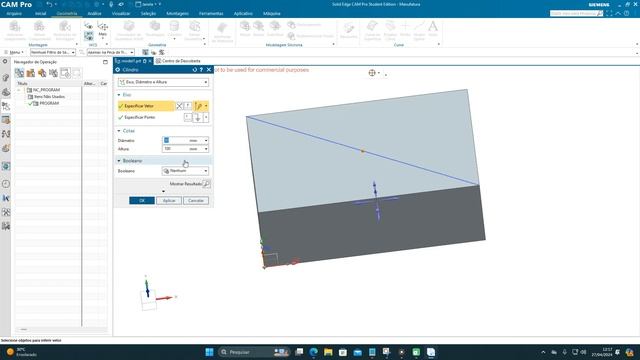The width and height of the screenshot is (640, 360).
Task: Open the Altura field dropdown arrow
Action: tap(206, 149)
